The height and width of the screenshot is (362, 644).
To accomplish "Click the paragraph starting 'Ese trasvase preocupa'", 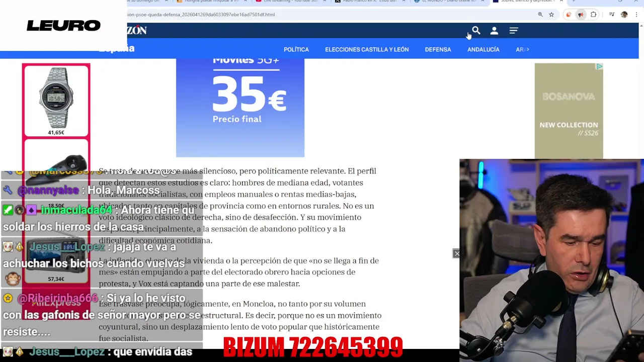I will pyautogui.click(x=240, y=321).
